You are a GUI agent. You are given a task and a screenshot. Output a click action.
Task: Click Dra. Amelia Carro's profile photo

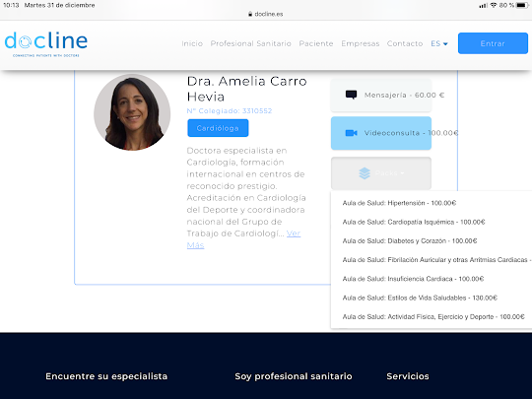[x=132, y=112]
